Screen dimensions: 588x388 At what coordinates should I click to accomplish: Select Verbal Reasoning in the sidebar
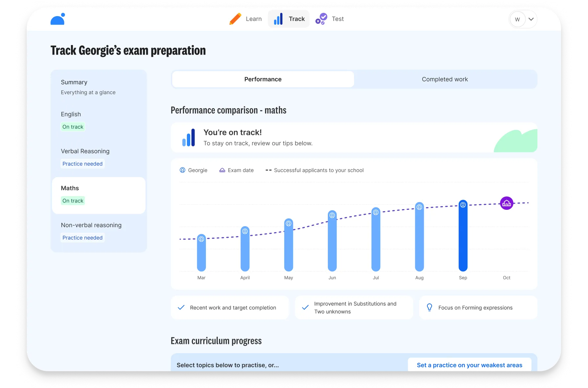[x=99, y=158]
